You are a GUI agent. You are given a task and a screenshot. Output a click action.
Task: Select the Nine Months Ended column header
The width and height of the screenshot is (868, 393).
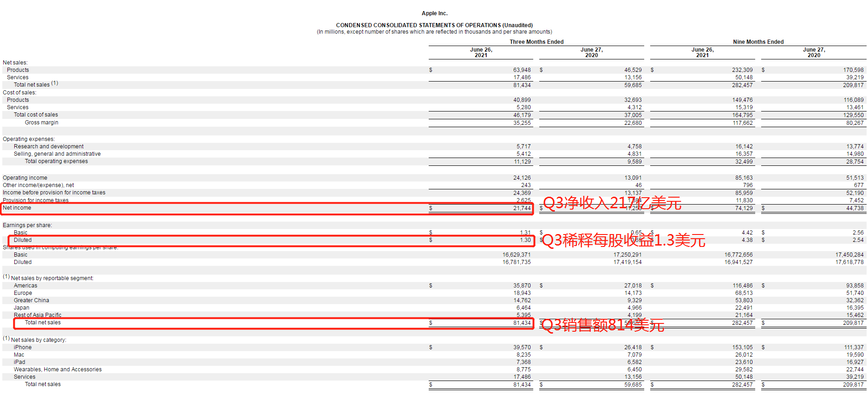point(758,42)
